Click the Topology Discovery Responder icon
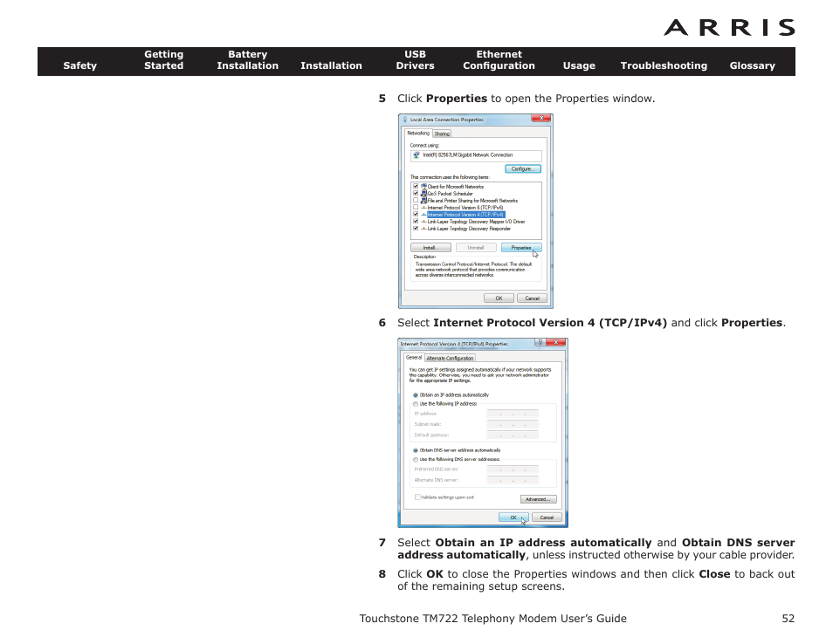The image size is (833, 644). (x=424, y=229)
